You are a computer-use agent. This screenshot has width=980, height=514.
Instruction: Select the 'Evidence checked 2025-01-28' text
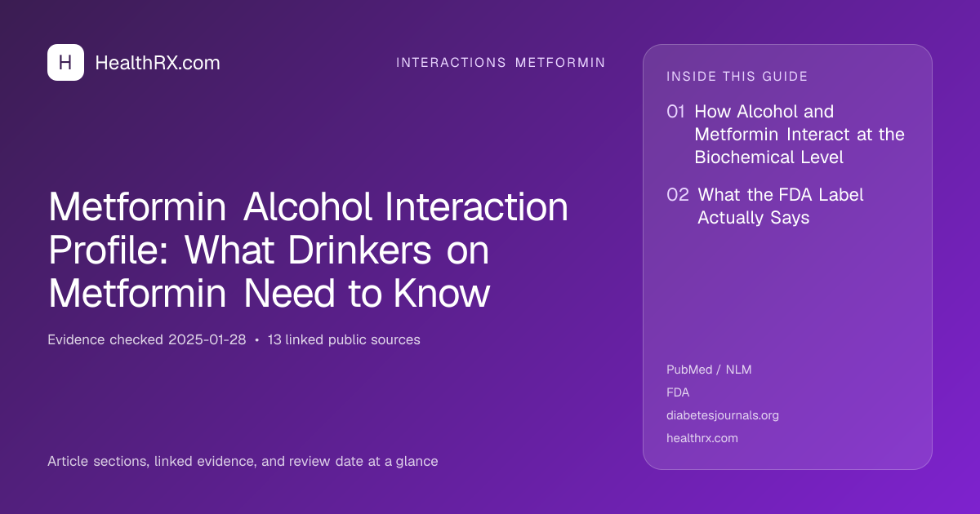pos(147,339)
